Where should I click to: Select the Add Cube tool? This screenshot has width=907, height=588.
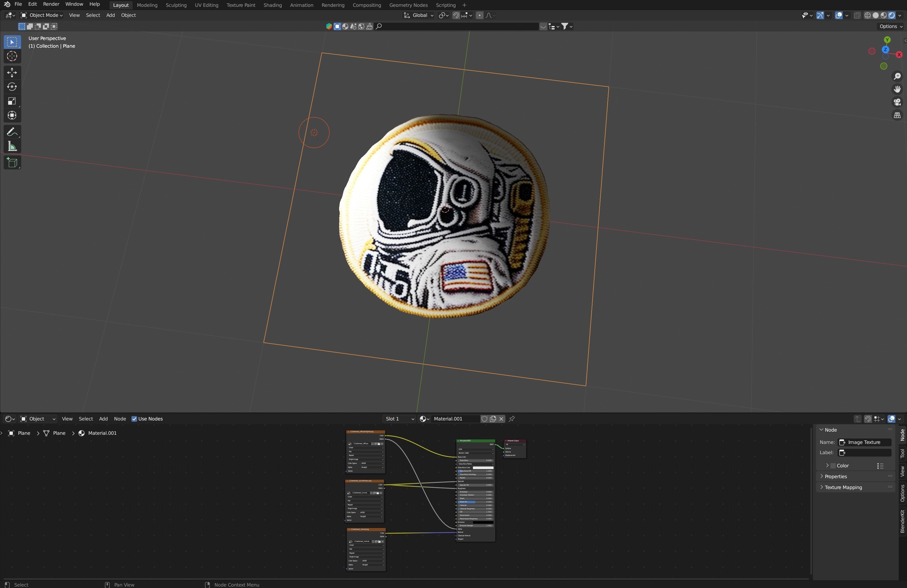click(x=12, y=163)
